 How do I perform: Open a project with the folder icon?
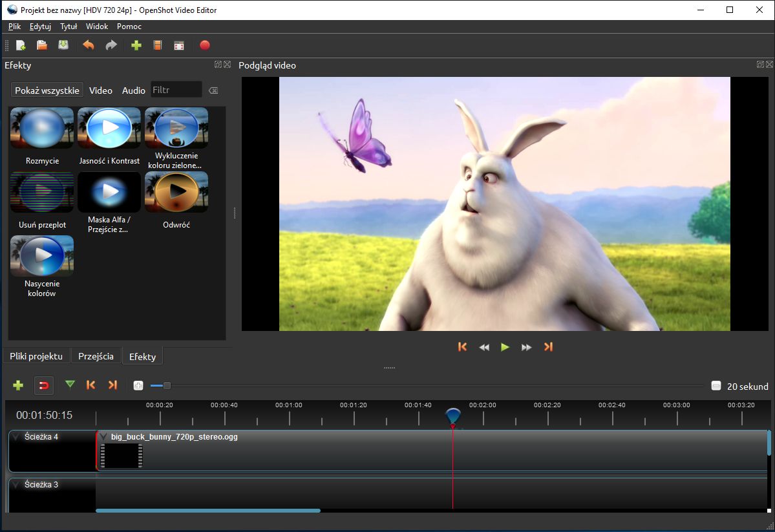pos(42,45)
